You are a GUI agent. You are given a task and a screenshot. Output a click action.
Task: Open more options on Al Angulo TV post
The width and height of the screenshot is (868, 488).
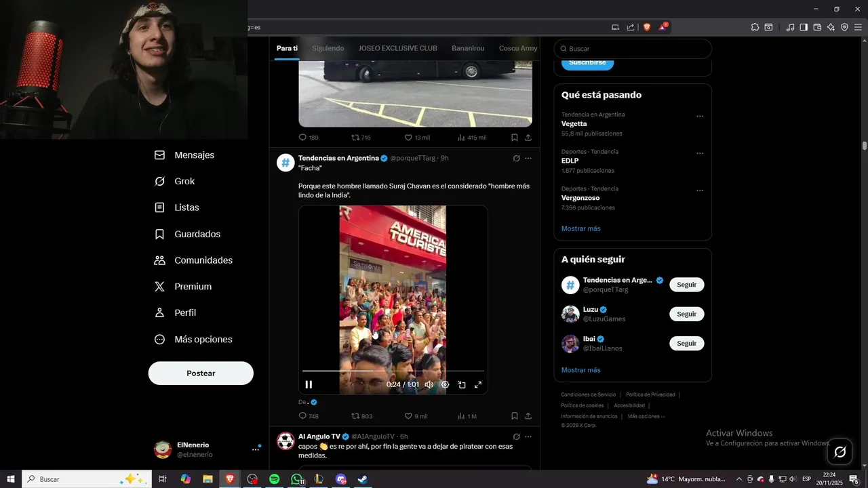point(528,437)
